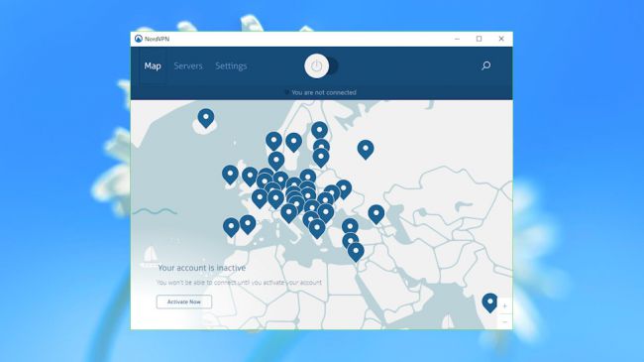Pick the Georgia server pin near Caspian
The width and height of the screenshot is (644, 362).
[x=376, y=214]
